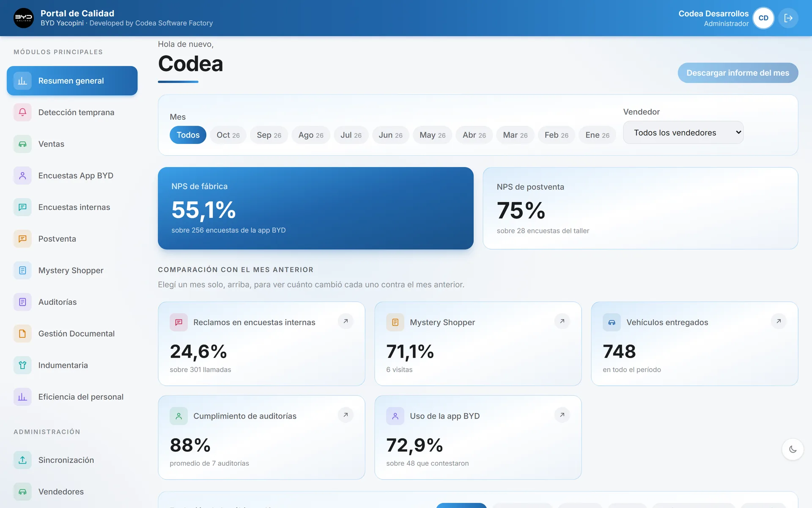
Task: Click the Detección temprana bell icon
Action: point(22,112)
